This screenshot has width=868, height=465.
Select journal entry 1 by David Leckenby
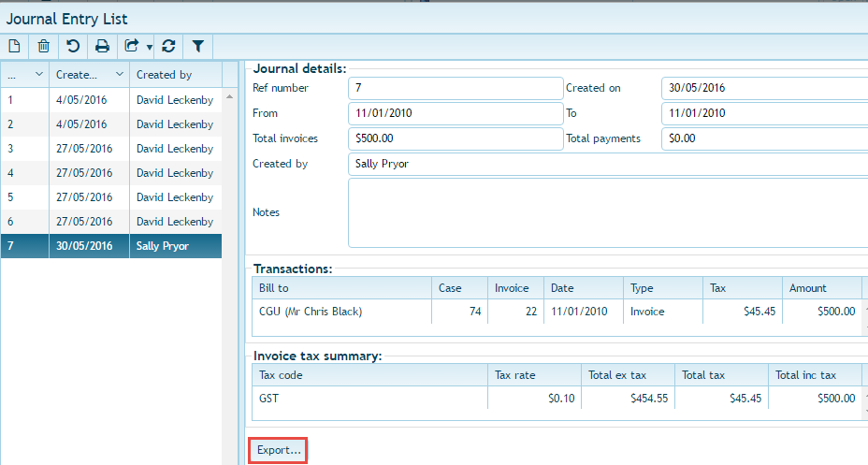(x=110, y=100)
